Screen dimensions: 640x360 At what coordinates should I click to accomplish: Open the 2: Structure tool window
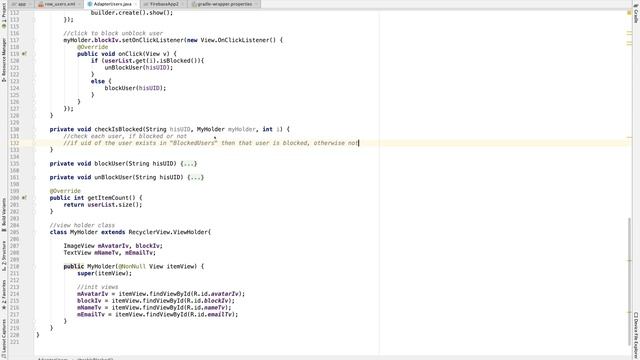click(4, 256)
